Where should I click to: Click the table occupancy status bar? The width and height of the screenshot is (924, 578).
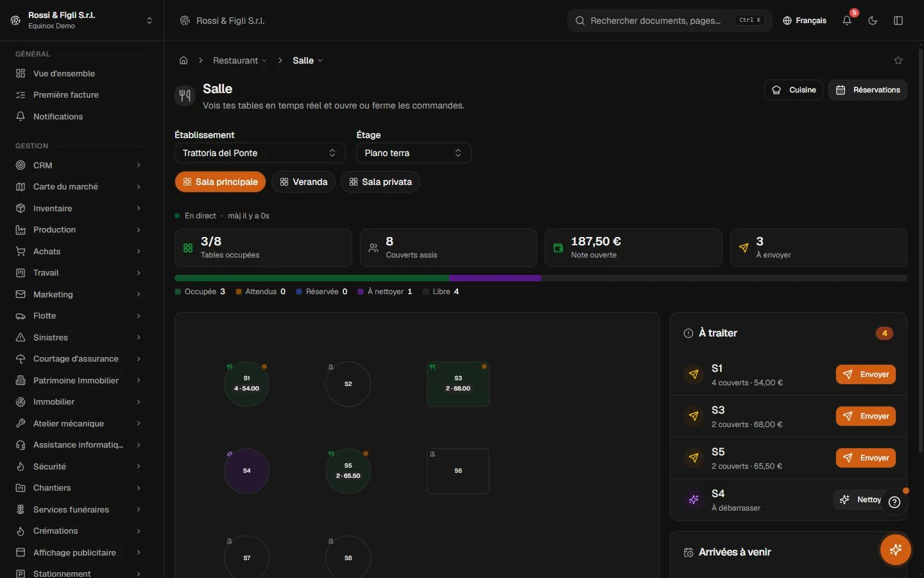click(x=541, y=278)
